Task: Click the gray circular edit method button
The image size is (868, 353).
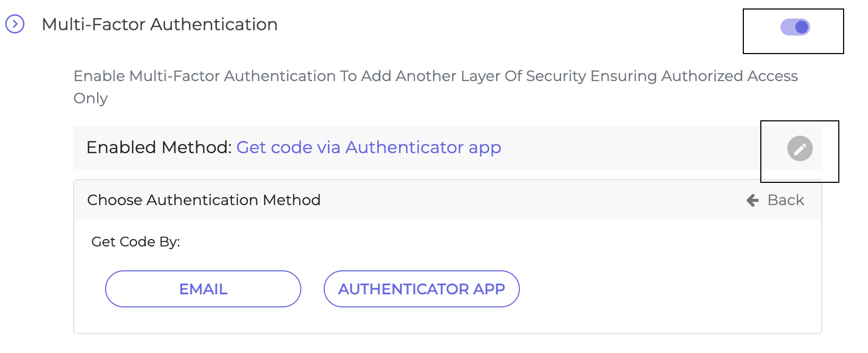Action: (x=800, y=148)
